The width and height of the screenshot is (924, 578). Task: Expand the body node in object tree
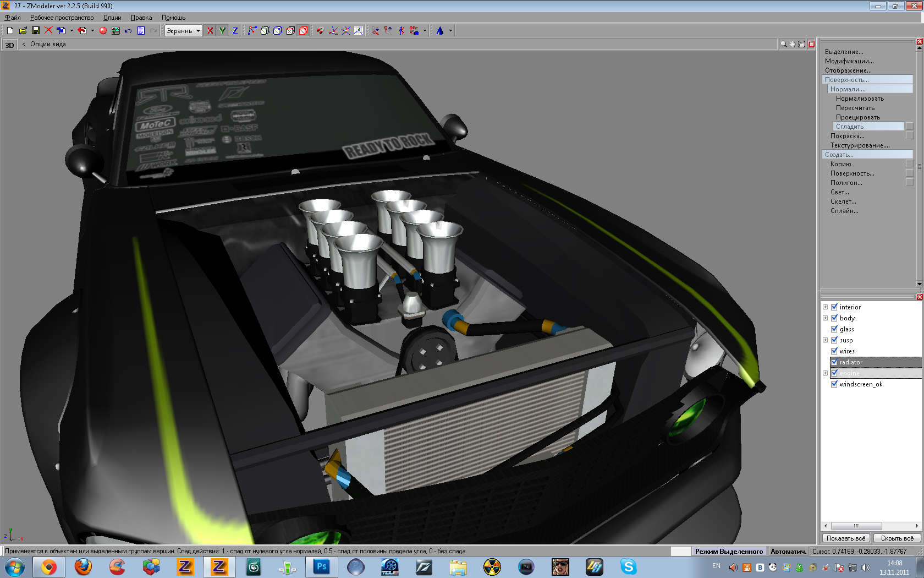tap(825, 318)
